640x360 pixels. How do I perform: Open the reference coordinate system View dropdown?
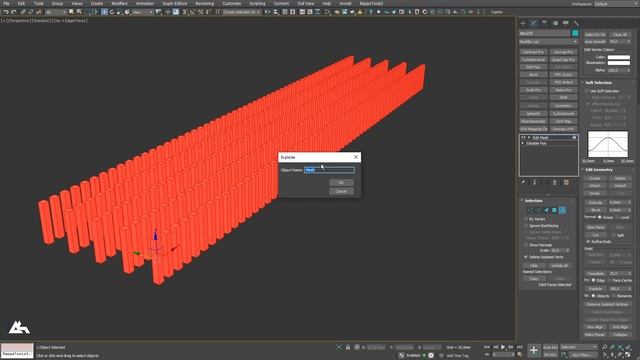142,12
